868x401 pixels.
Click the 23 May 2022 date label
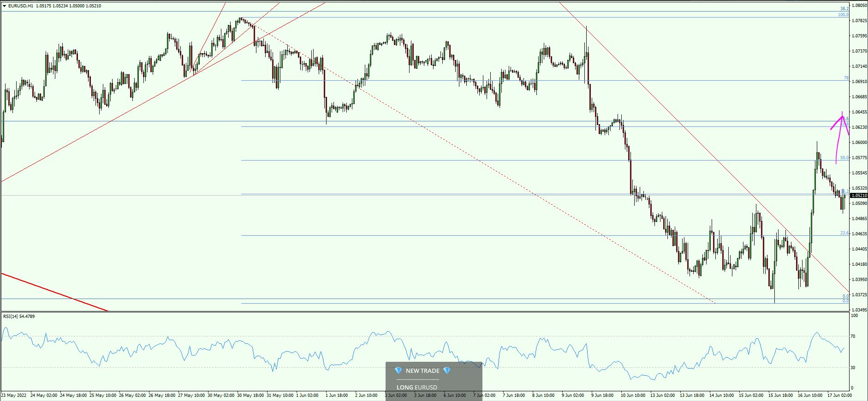(x=13, y=395)
